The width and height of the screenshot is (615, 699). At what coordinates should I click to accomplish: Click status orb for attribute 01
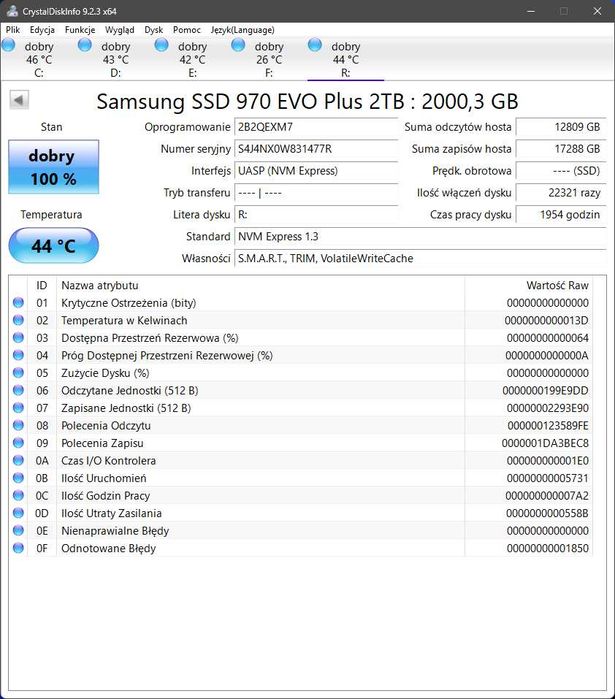point(18,303)
